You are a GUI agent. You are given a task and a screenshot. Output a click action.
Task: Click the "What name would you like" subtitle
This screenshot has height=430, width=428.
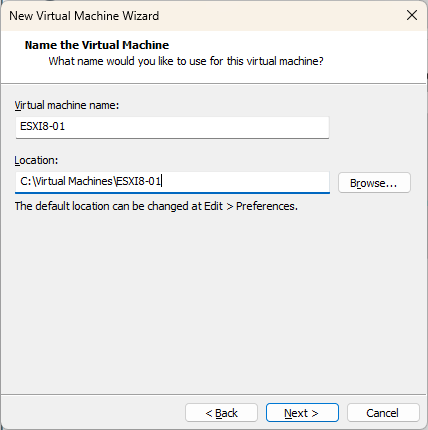point(186,61)
